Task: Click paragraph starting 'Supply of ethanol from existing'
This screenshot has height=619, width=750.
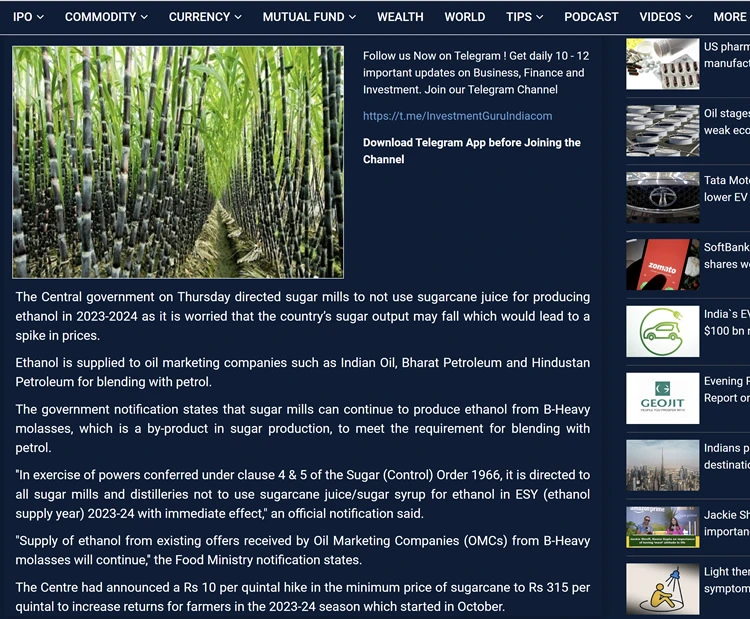Action: coord(302,550)
